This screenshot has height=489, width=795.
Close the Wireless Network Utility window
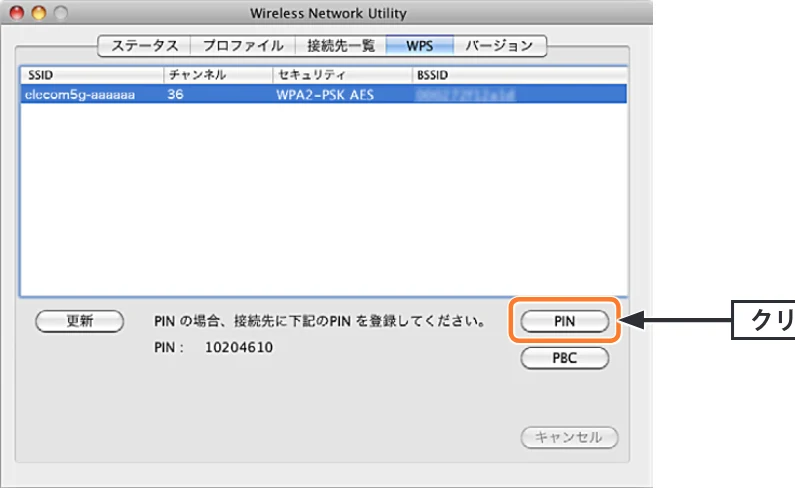(17, 13)
